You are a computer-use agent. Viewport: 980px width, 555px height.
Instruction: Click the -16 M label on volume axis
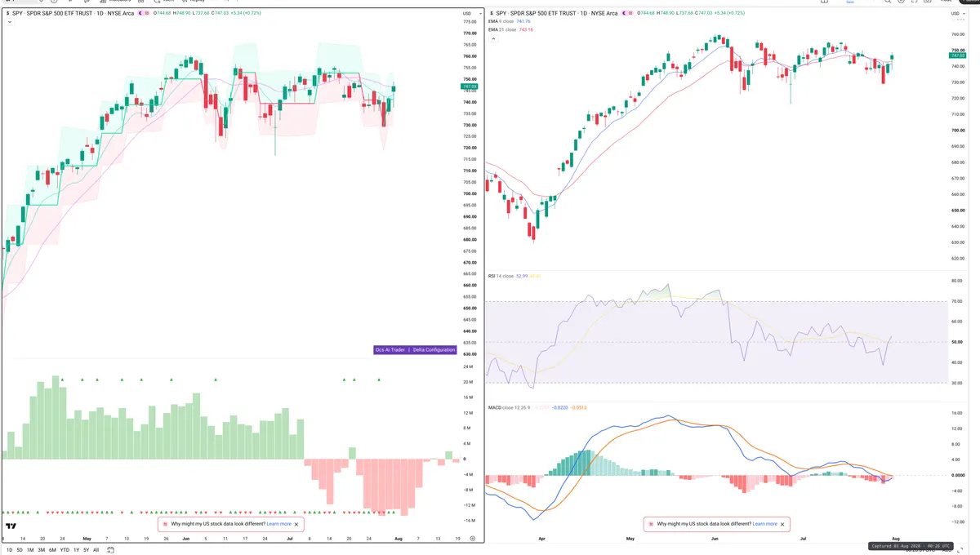[x=469, y=520]
